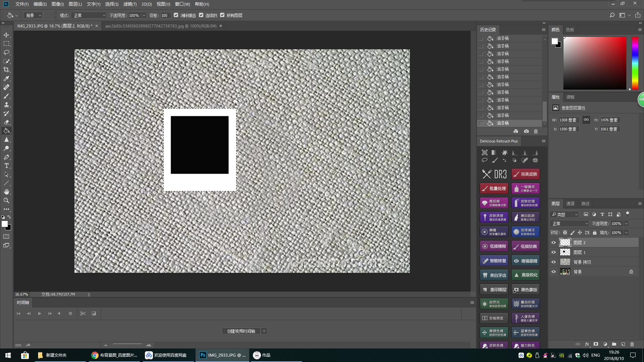Viewport: 644px width, 362px height.
Task: Hide 图层 1 layer visibility eye
Action: (554, 252)
